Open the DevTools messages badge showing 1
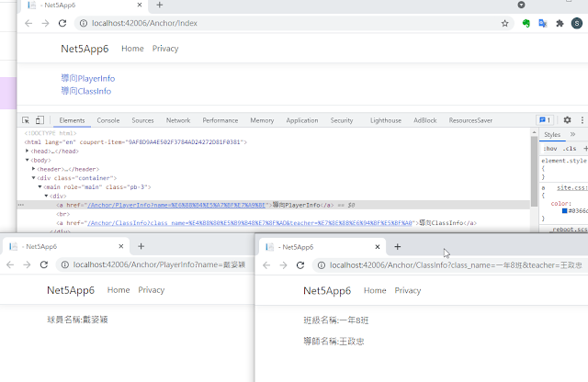The image size is (588, 382). pyautogui.click(x=545, y=120)
